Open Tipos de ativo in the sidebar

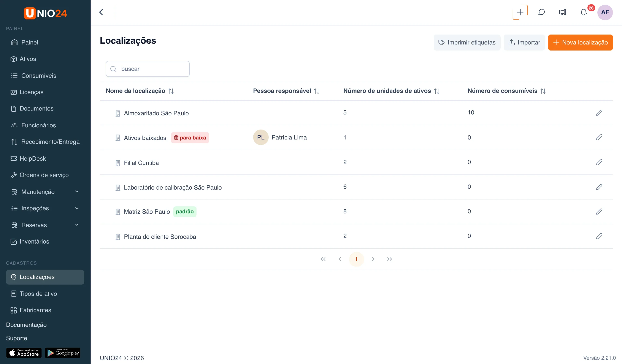point(45,294)
